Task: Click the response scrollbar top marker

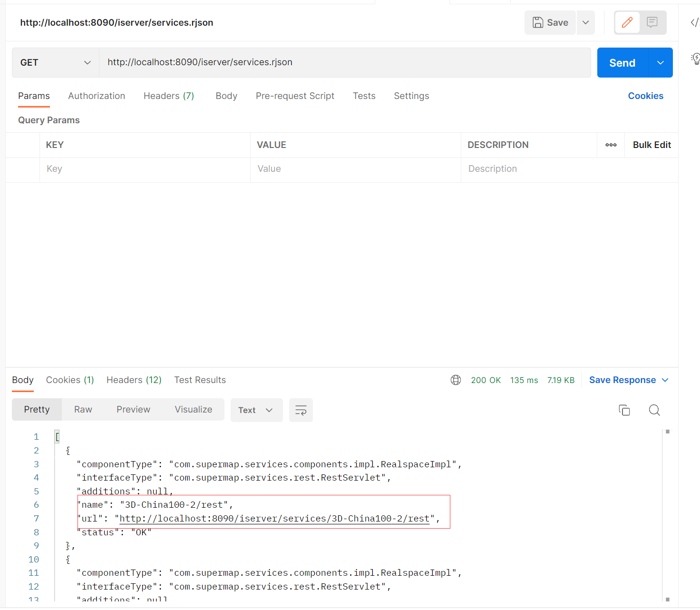Action: tap(668, 432)
